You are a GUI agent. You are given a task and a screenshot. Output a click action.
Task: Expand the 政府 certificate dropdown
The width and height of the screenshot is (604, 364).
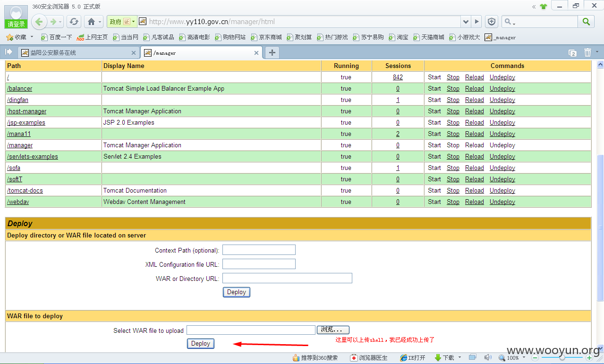[134, 22]
